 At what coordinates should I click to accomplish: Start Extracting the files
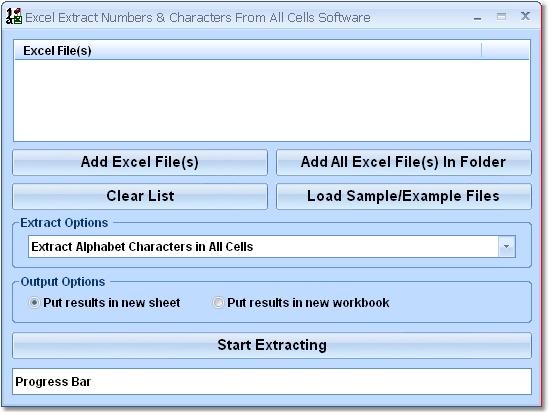[272, 345]
